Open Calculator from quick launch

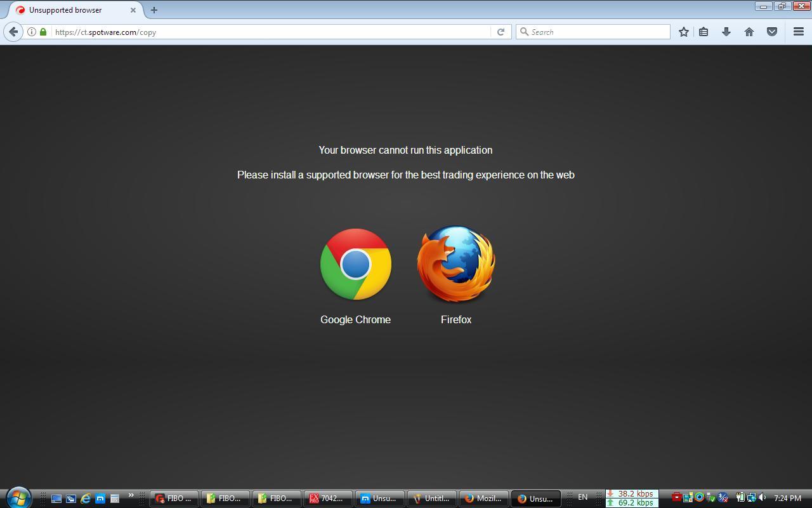pos(115,499)
